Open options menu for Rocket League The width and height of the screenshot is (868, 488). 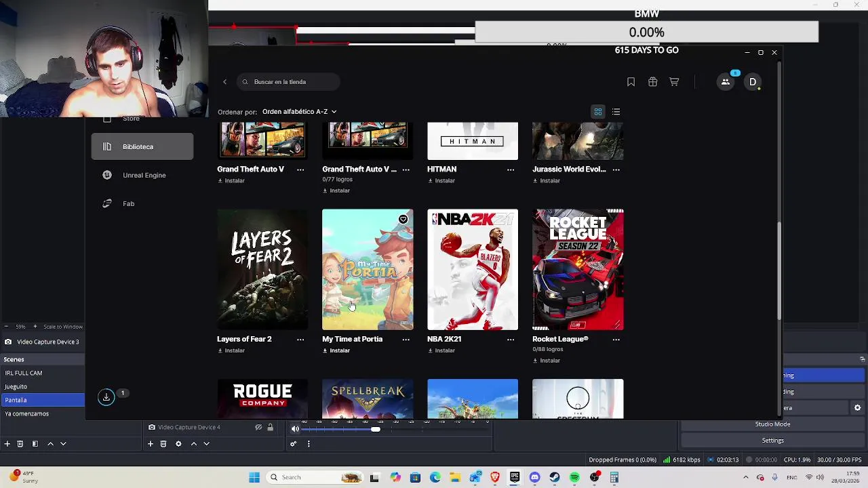coord(616,340)
